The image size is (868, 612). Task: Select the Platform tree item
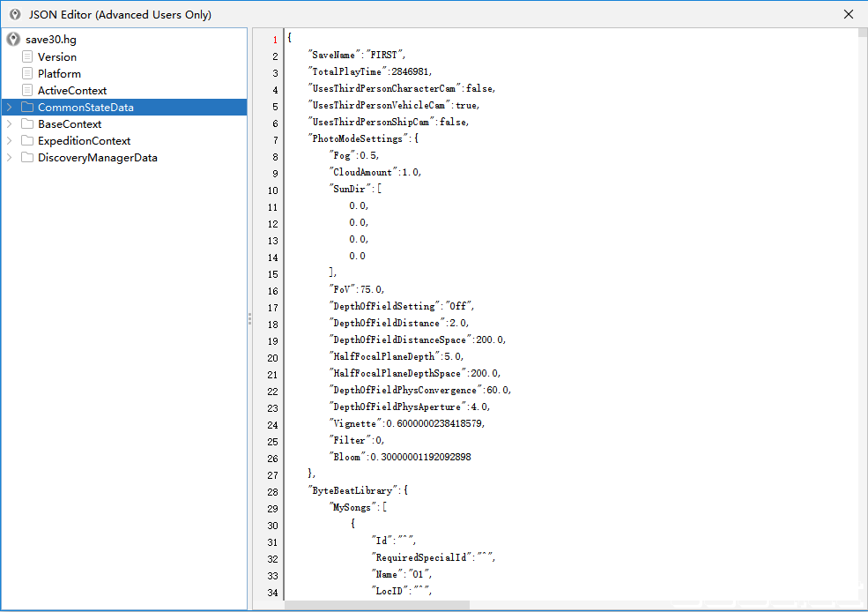[x=59, y=74]
